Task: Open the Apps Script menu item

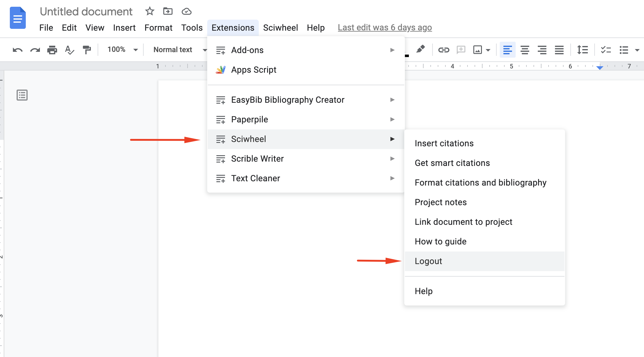Action: point(306,70)
